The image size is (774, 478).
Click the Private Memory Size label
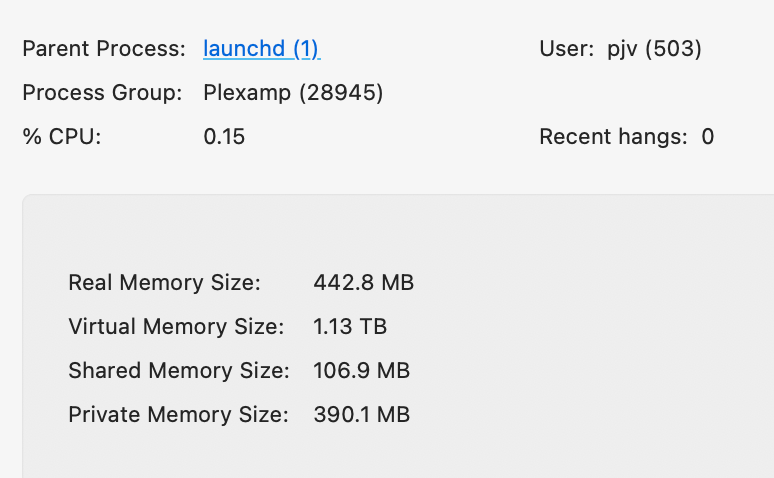178,415
